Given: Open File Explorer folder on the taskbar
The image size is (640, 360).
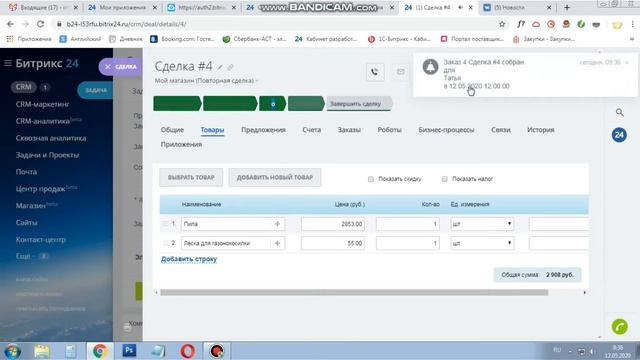Looking at the screenshot, I should tap(42, 351).
